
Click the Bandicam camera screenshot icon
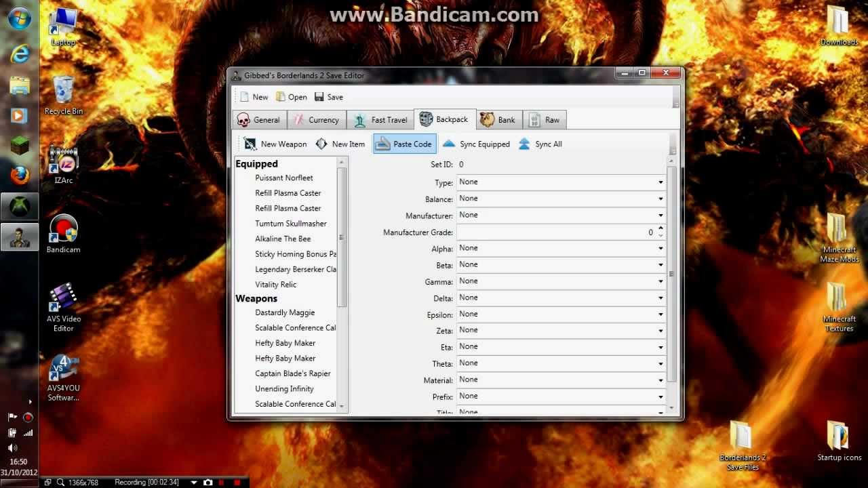208,483
